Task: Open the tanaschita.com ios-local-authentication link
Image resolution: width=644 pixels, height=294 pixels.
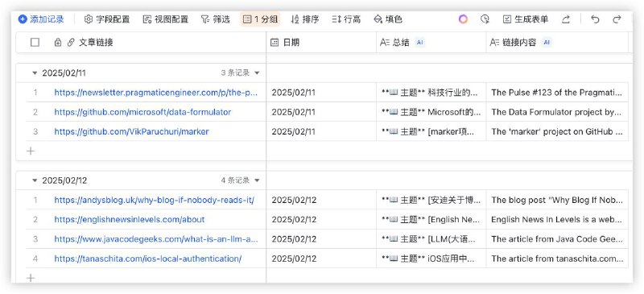Action: pyautogui.click(x=148, y=259)
